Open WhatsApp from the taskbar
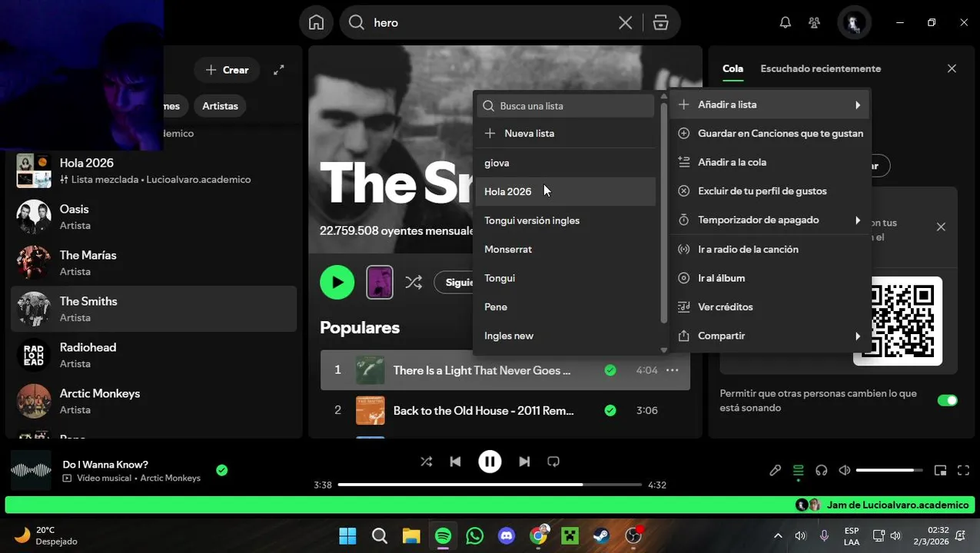 [x=475, y=535]
